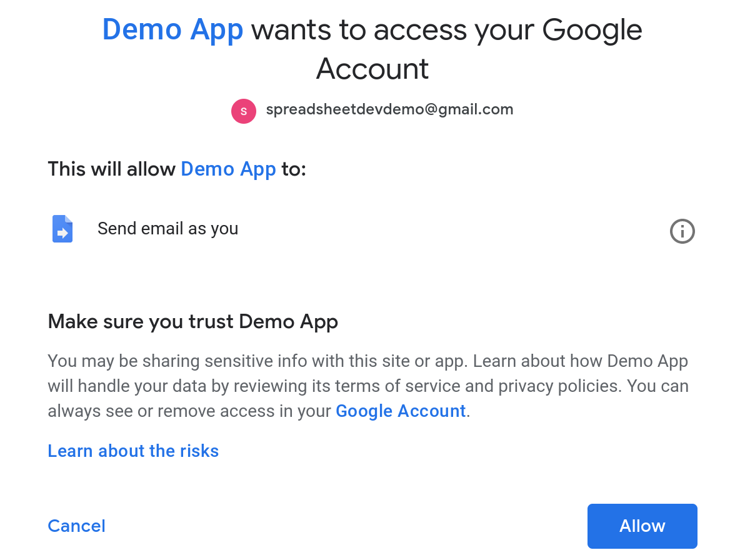
Task: Click the pink account avatar with letter s
Action: coord(244,111)
